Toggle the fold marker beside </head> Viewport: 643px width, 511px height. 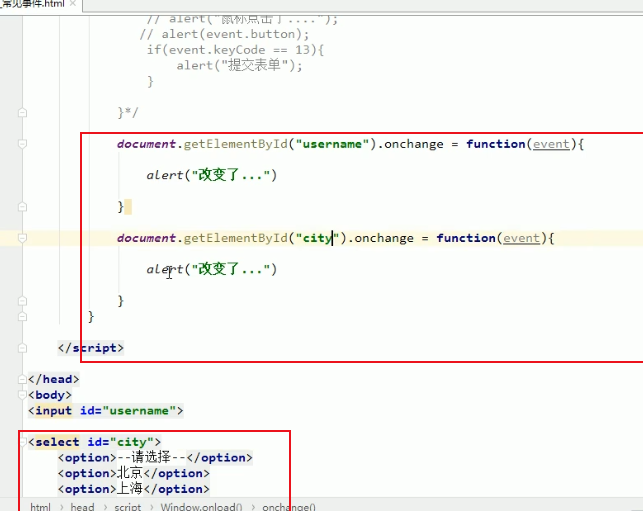[x=23, y=379]
